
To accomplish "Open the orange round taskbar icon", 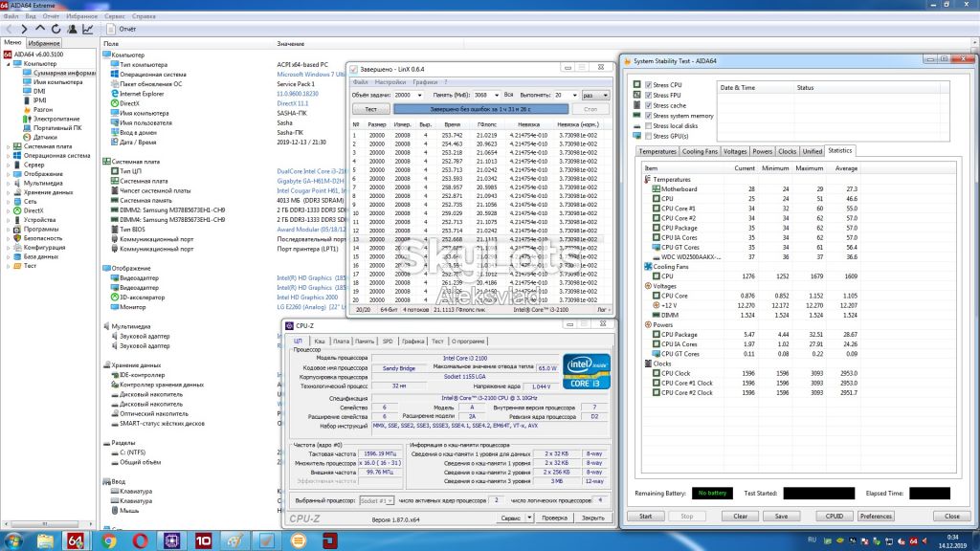I will [x=299, y=540].
